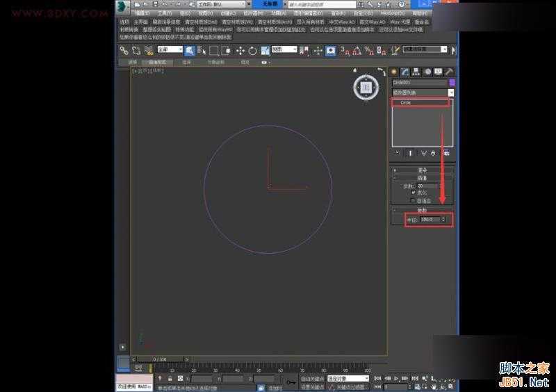Click the radius value input field

coord(430,220)
